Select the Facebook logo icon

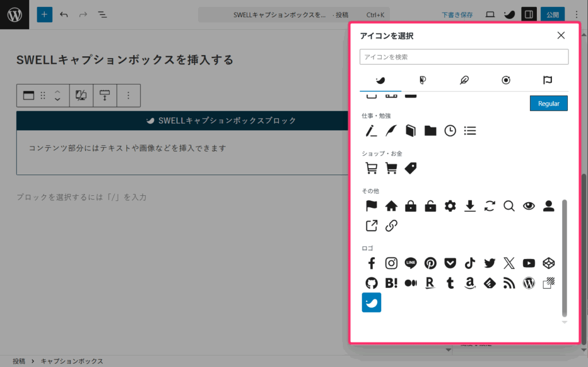(372, 263)
